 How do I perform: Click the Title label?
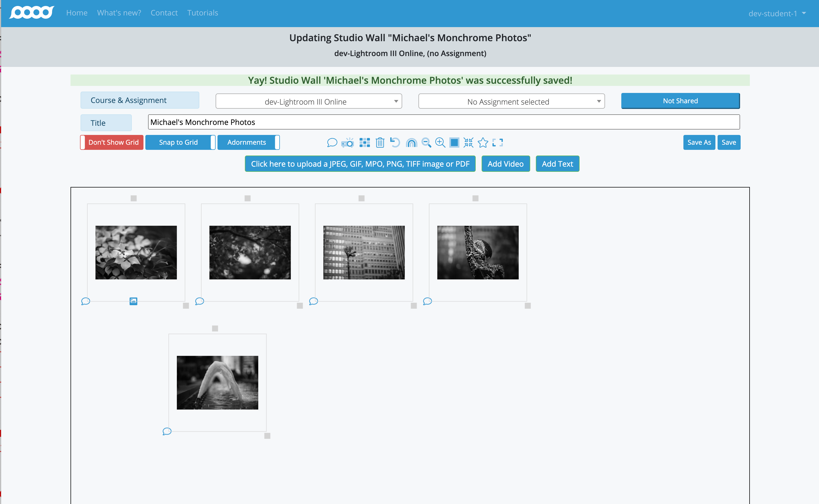click(106, 123)
